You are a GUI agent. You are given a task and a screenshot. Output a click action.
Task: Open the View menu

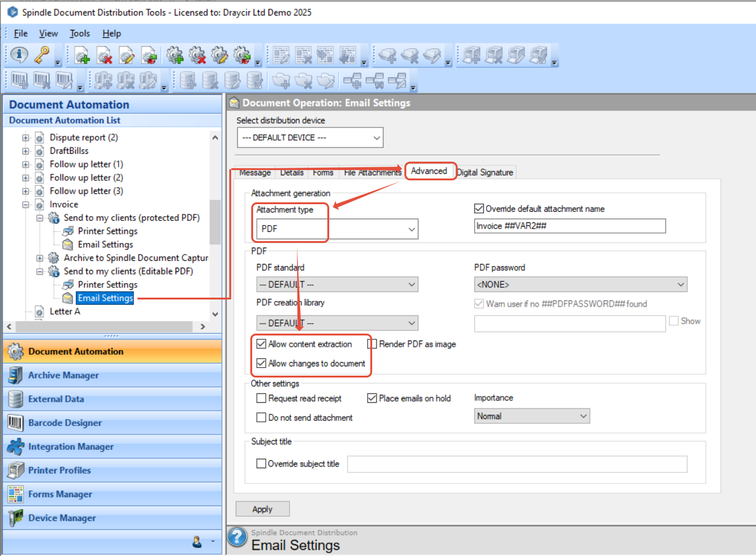pos(48,33)
